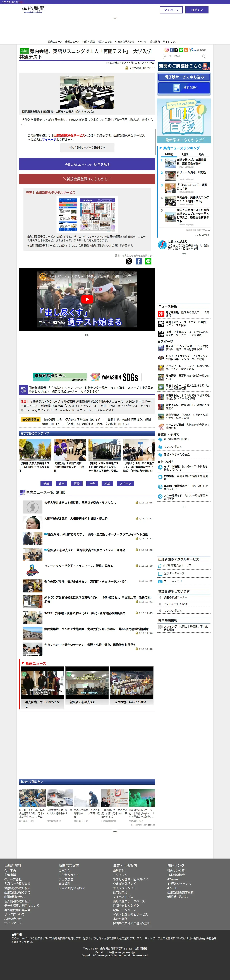Open the 山形百彩 banner image

[184, 121]
